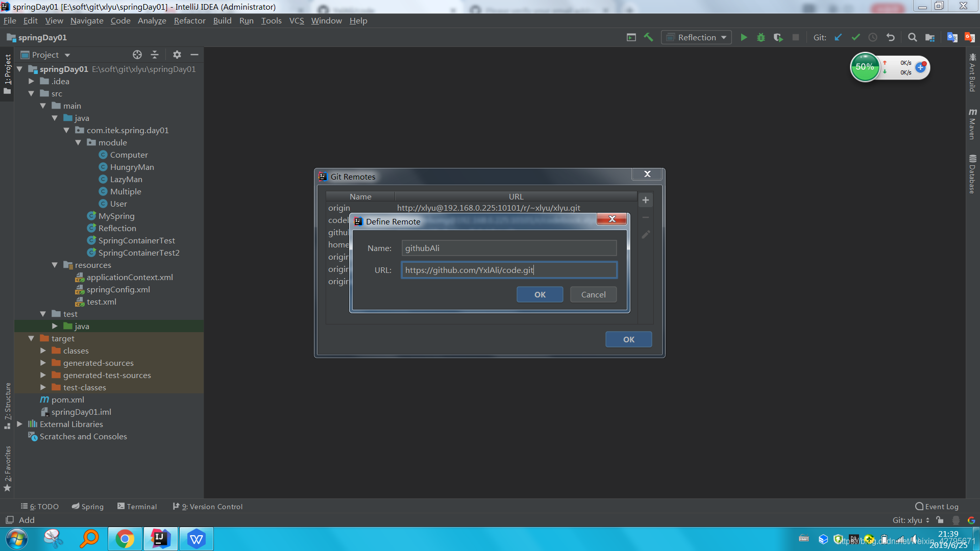Switch to the Terminal tool tab
Image resolution: width=980 pixels, height=551 pixels.
[x=137, y=507]
